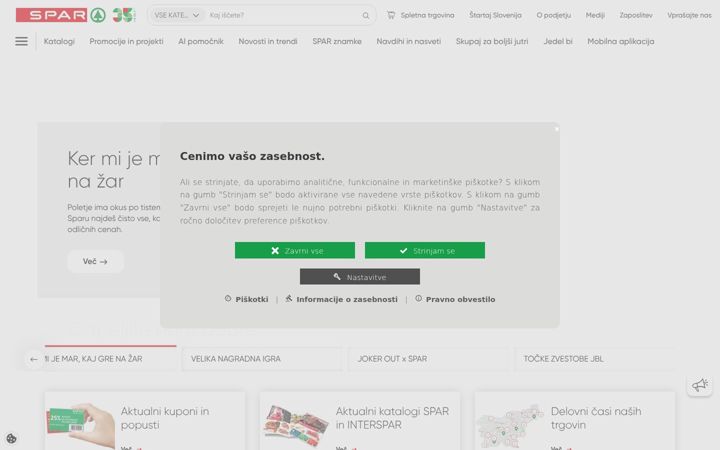Open Mobilna aplikacija menu item
The width and height of the screenshot is (720, 450).
(620, 41)
